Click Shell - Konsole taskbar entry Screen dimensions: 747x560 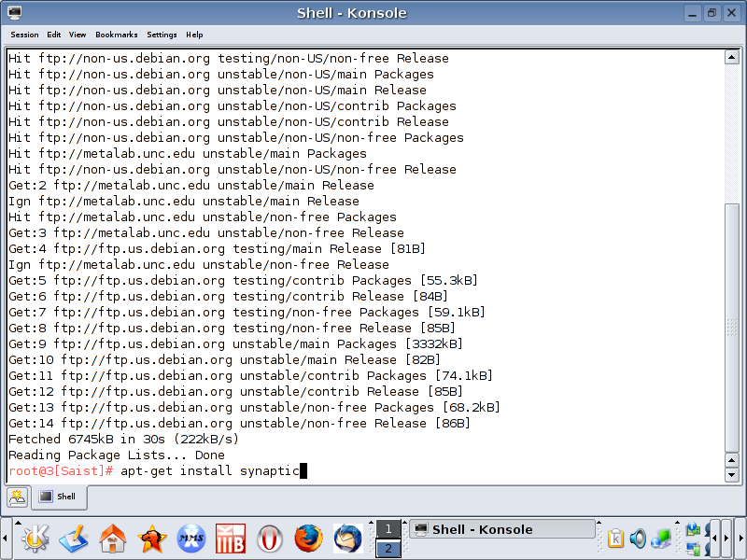click(x=502, y=529)
